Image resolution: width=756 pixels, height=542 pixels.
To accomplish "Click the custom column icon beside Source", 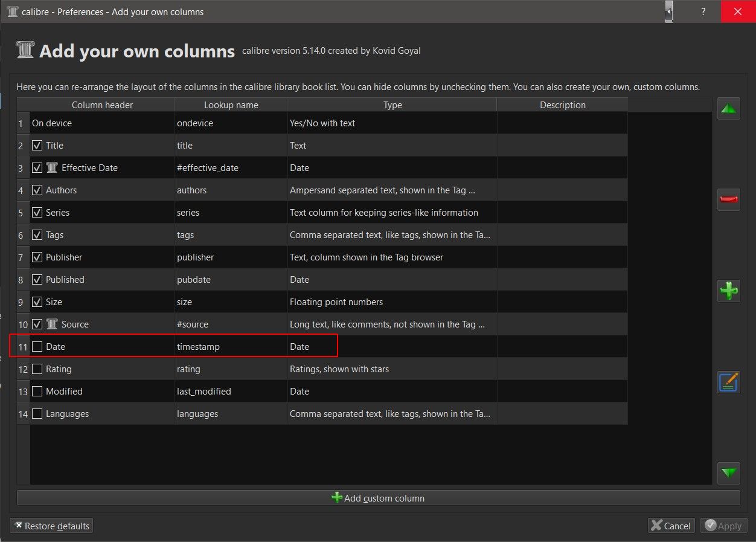I will 53,324.
